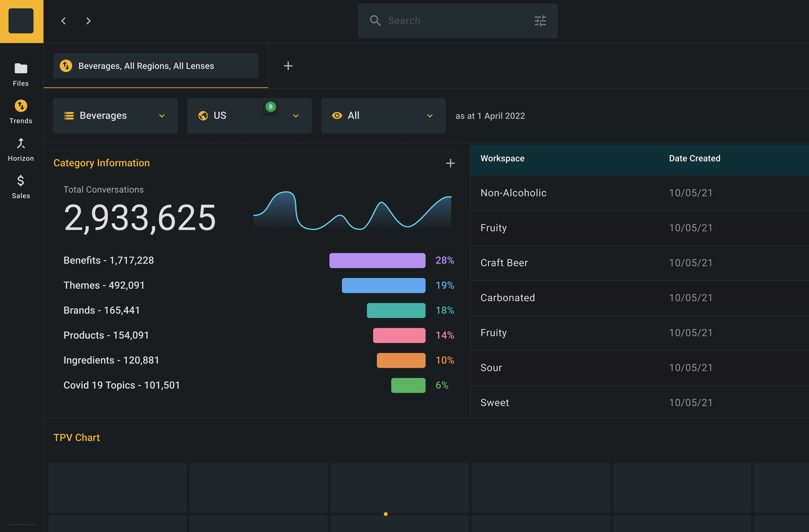Click the total conversations sparkline chart
809x532 pixels.
(x=352, y=211)
